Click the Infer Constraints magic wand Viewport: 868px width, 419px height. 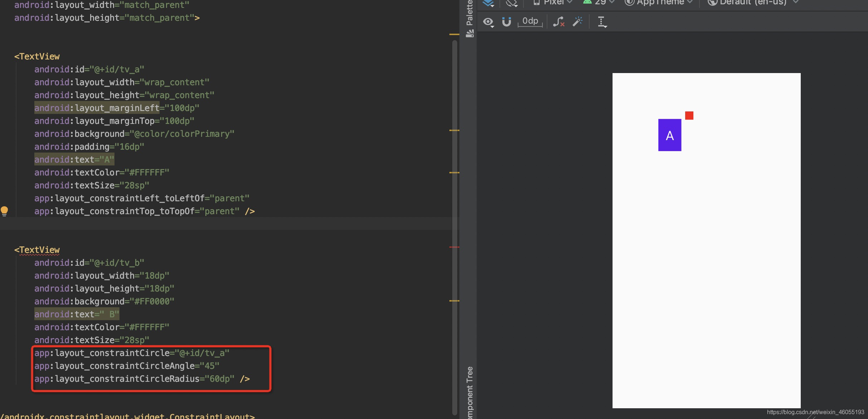click(x=577, y=21)
